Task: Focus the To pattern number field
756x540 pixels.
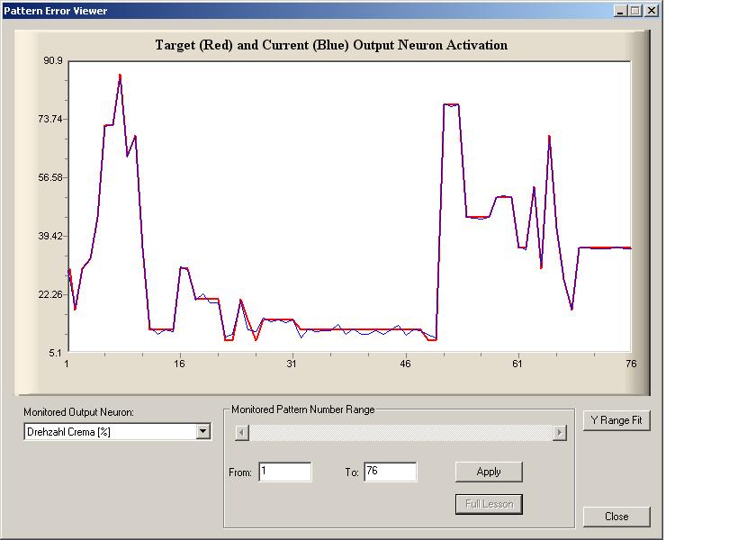Action: (x=390, y=472)
